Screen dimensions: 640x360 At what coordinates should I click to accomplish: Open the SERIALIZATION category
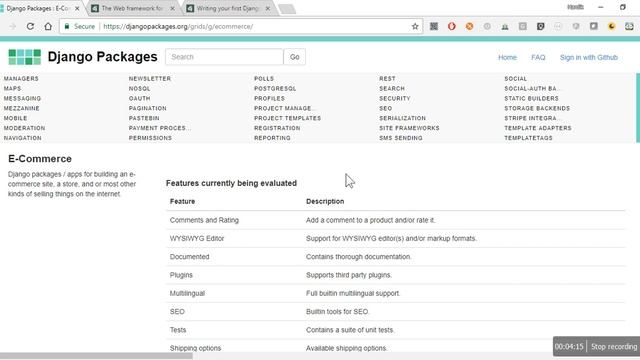[x=402, y=118]
